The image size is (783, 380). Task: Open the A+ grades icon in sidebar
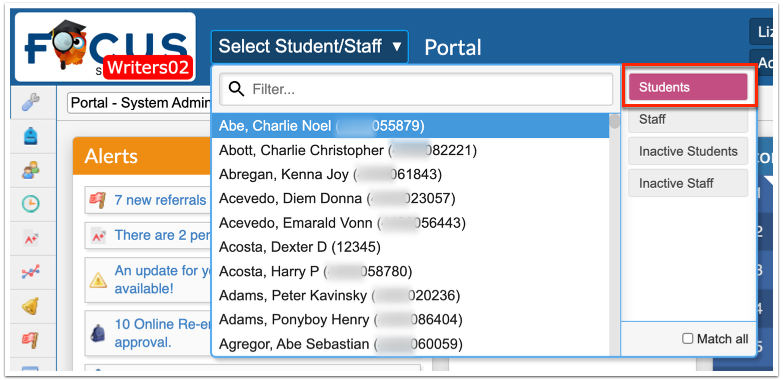(x=31, y=238)
